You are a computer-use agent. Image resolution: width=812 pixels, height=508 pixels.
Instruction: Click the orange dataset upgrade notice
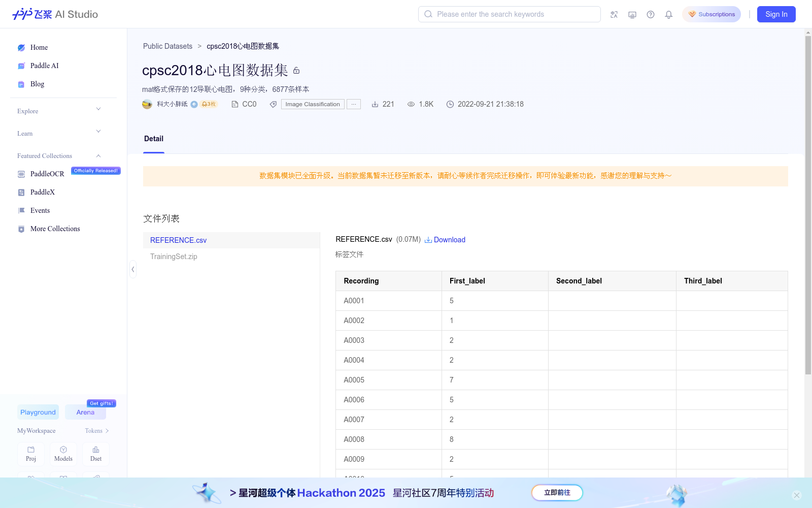(465, 176)
